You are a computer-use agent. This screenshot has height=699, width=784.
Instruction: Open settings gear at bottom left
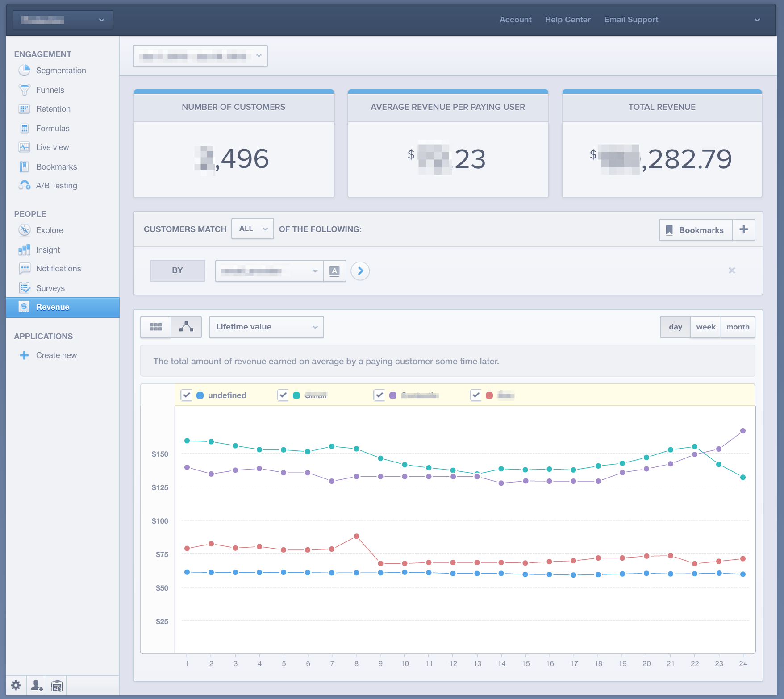[x=16, y=685]
